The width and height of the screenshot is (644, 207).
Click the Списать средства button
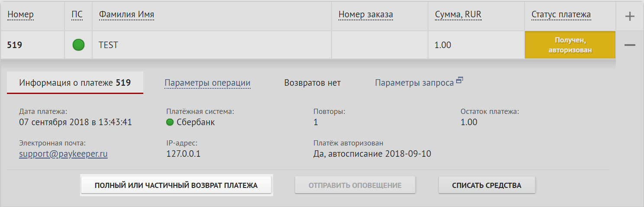487,185
